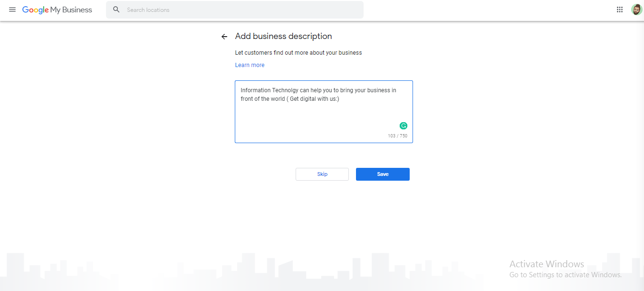The height and width of the screenshot is (291, 644).
Task: Open the account profile avatar
Action: [x=636, y=10]
